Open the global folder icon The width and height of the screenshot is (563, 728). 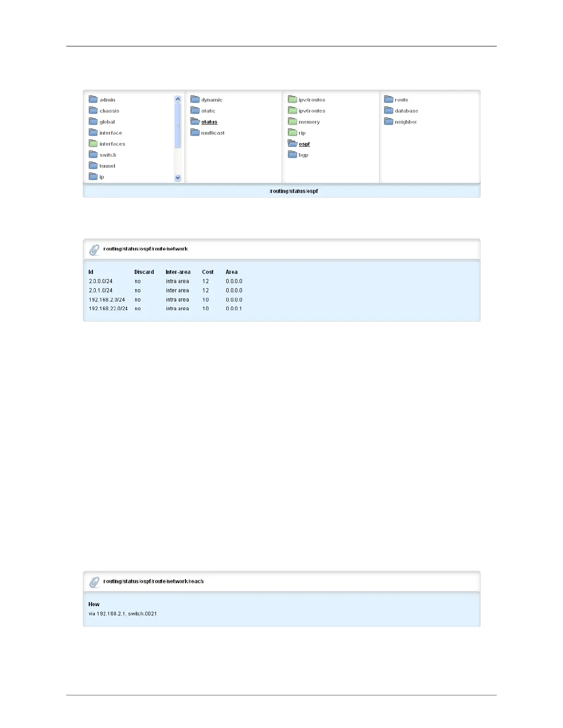point(93,121)
